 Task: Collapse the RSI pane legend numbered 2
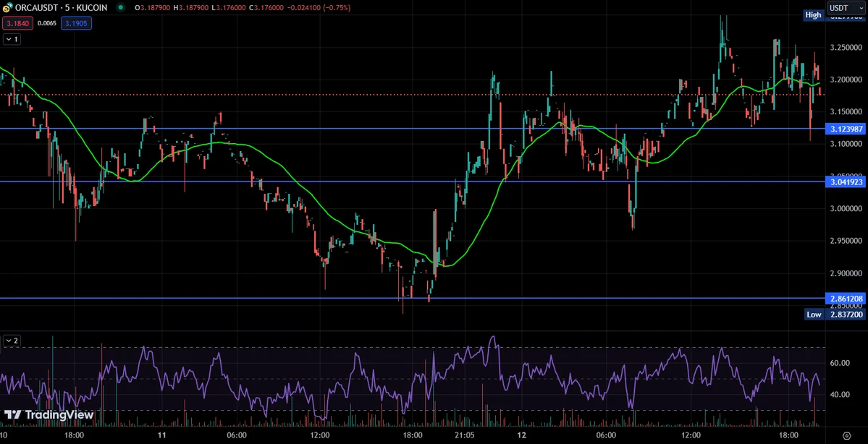pyautogui.click(x=12, y=341)
